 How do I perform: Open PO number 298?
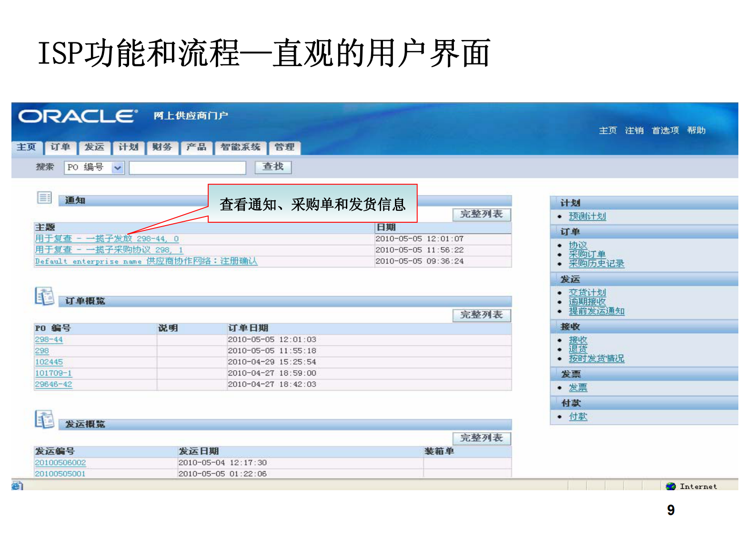coord(42,351)
